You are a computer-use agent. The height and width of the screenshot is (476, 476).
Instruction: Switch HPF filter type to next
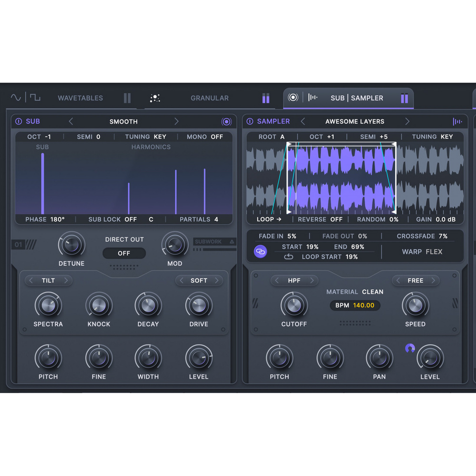[x=312, y=280]
